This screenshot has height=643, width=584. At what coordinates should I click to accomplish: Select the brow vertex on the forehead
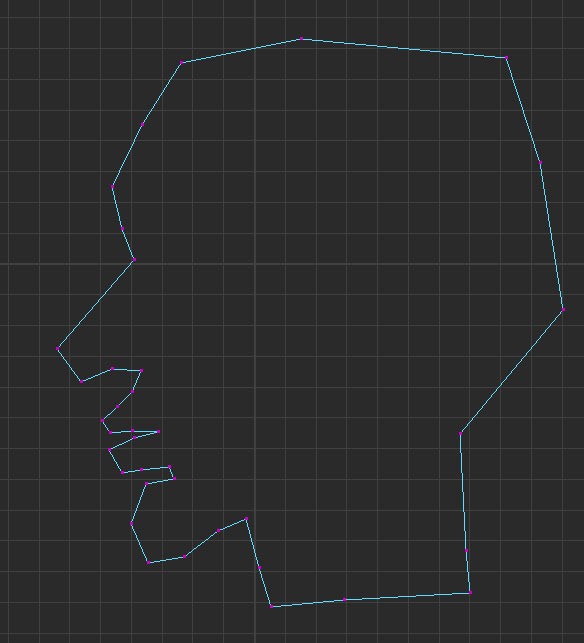tap(112, 187)
